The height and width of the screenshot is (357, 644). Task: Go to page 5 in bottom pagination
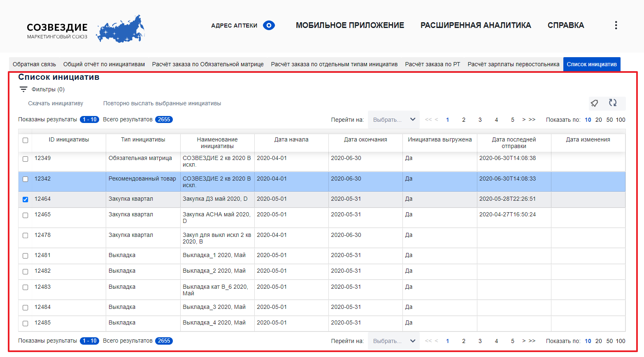tap(513, 341)
